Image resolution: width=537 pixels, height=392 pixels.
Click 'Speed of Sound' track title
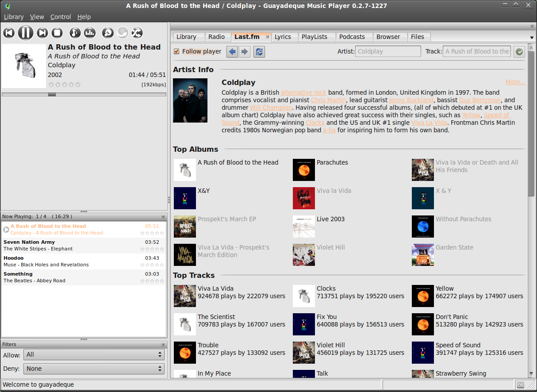tap(458, 345)
